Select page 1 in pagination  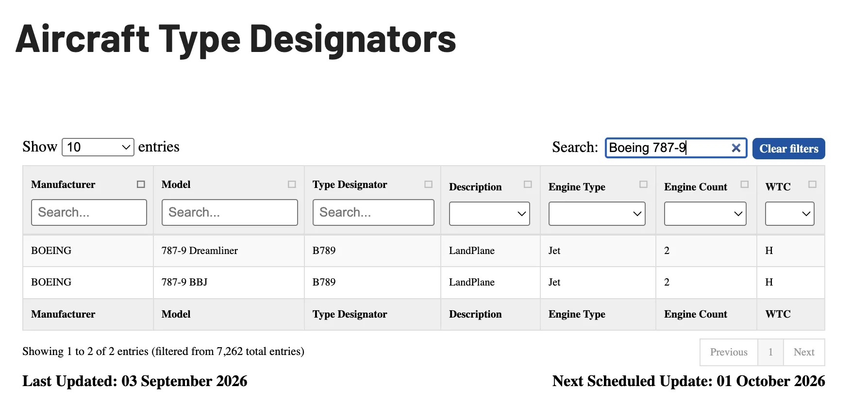pyautogui.click(x=770, y=352)
